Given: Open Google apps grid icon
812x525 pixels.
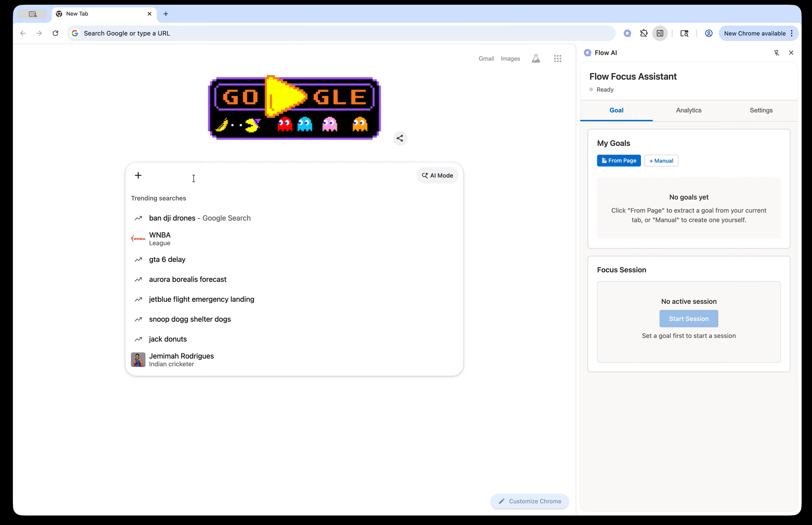Looking at the screenshot, I should [557, 59].
